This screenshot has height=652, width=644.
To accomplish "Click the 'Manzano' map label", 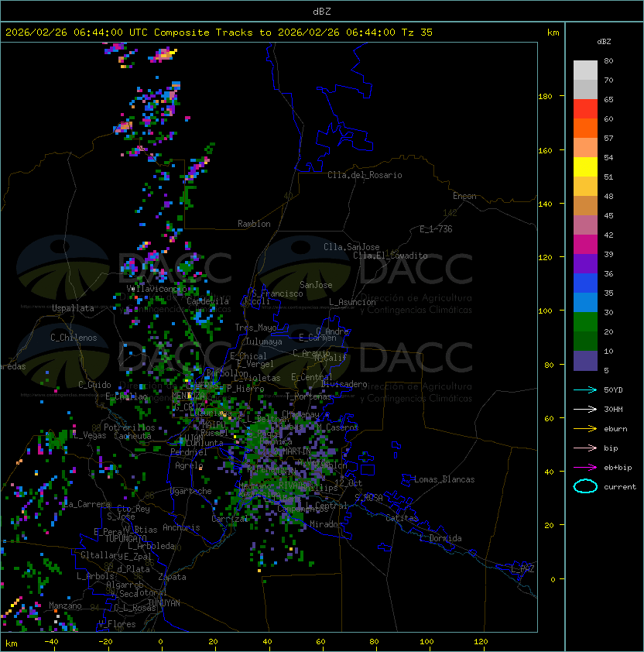I will click(x=65, y=606).
